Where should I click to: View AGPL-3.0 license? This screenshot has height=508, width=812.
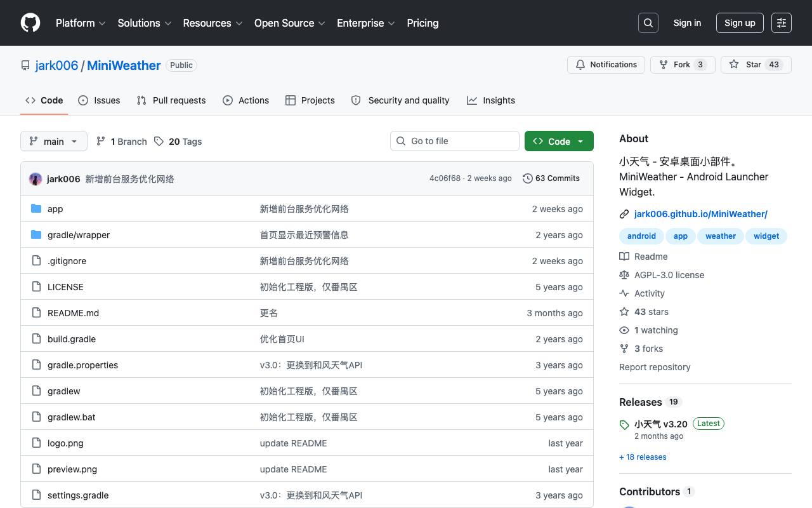[662, 275]
